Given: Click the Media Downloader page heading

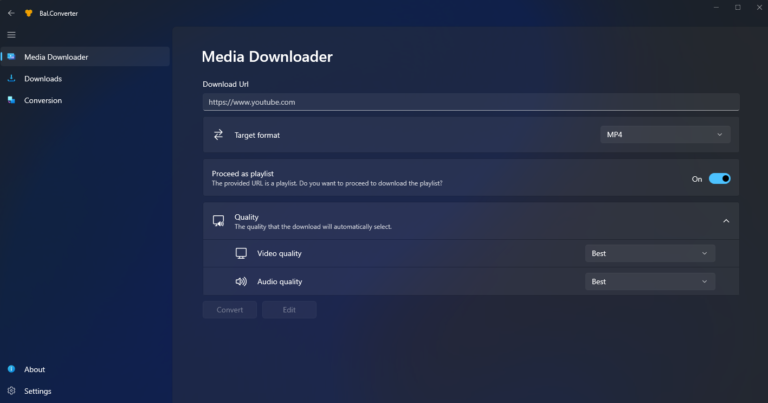Looking at the screenshot, I should click(x=267, y=57).
